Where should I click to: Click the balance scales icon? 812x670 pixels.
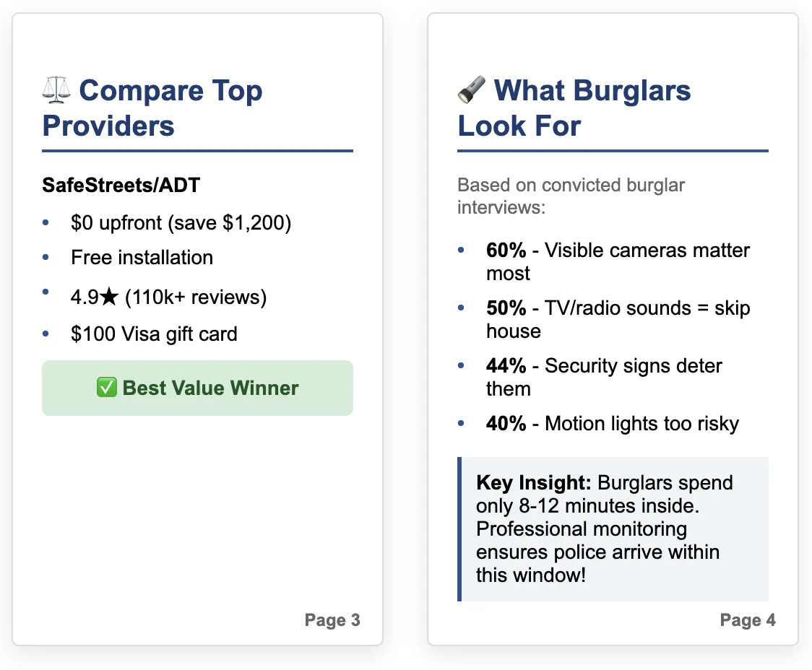56,90
